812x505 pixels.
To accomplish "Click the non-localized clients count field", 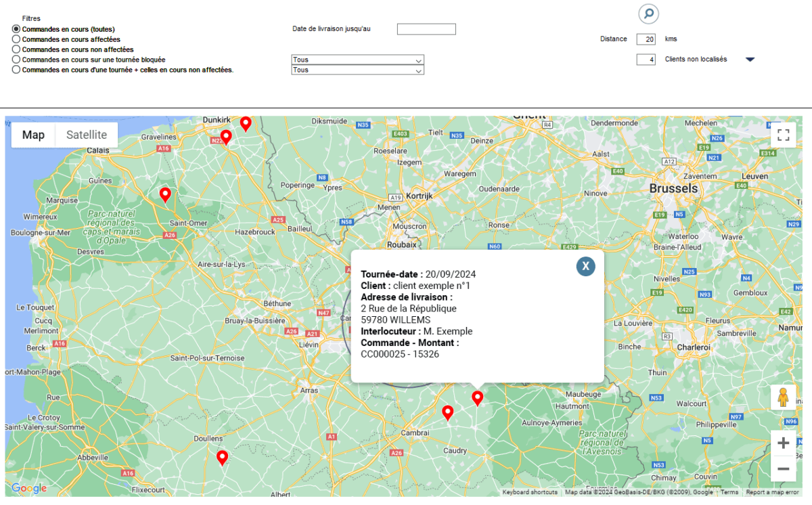I will 646,60.
